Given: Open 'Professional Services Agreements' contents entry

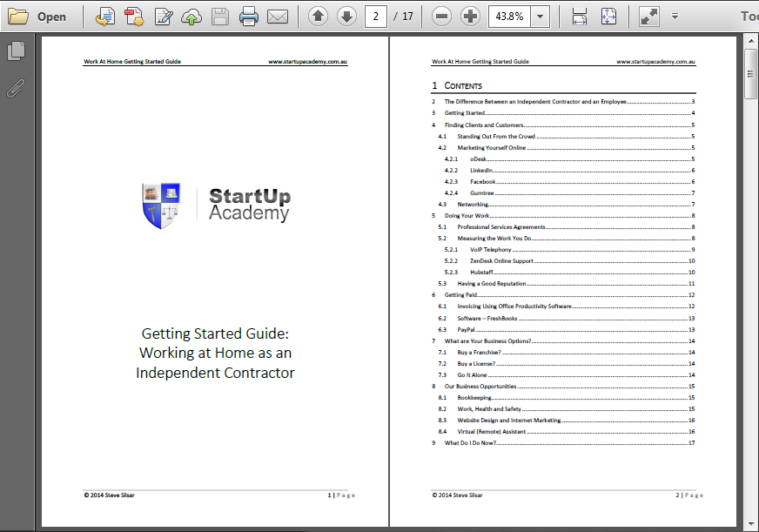Looking at the screenshot, I should point(567,227).
